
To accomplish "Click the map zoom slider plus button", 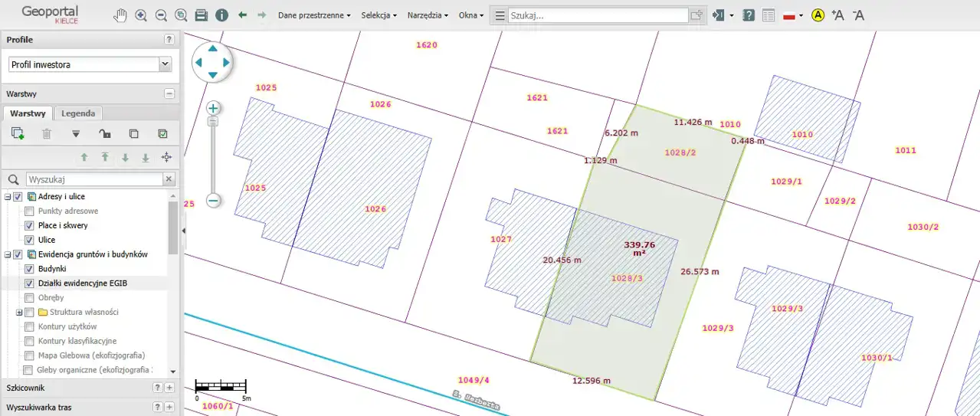I will click(214, 108).
